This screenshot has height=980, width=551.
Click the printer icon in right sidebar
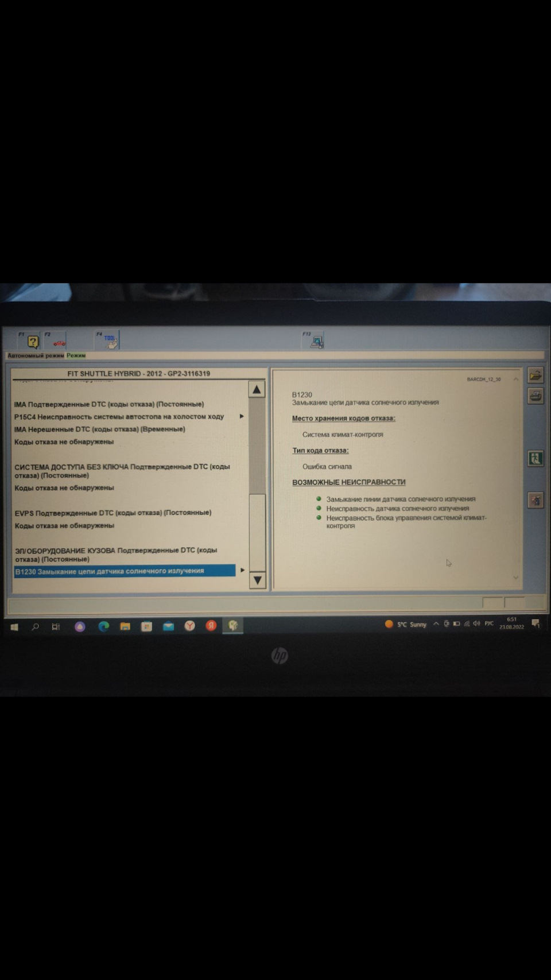(x=536, y=396)
